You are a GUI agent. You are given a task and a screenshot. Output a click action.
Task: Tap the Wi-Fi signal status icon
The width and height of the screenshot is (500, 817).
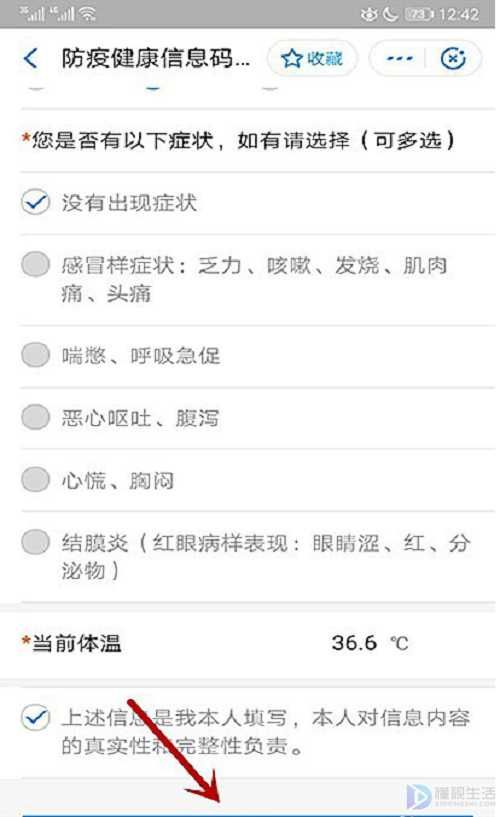click(88, 14)
